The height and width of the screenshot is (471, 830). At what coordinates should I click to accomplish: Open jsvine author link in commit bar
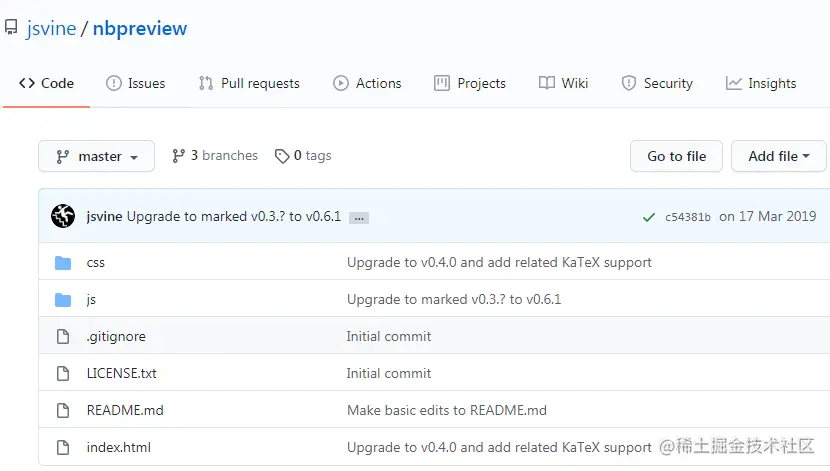point(104,216)
